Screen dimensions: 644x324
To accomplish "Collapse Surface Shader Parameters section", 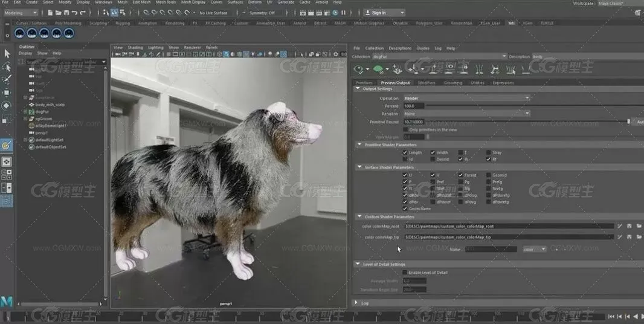I will coord(359,167).
